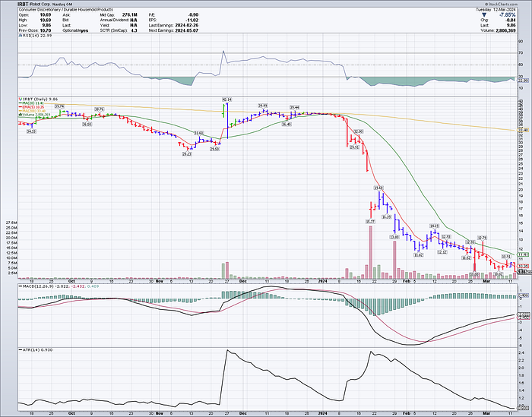Click the Low value 9.86 in header
The width and height of the screenshot is (532, 417).
(x=47, y=25)
